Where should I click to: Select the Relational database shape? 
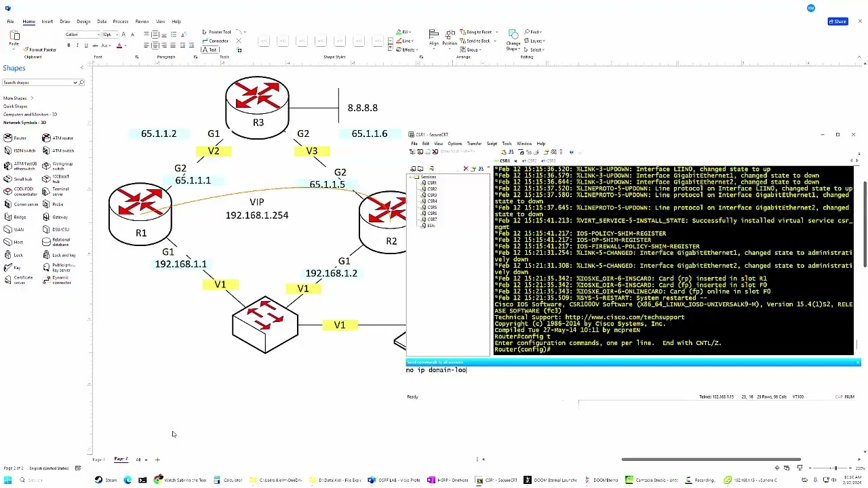pos(56,242)
